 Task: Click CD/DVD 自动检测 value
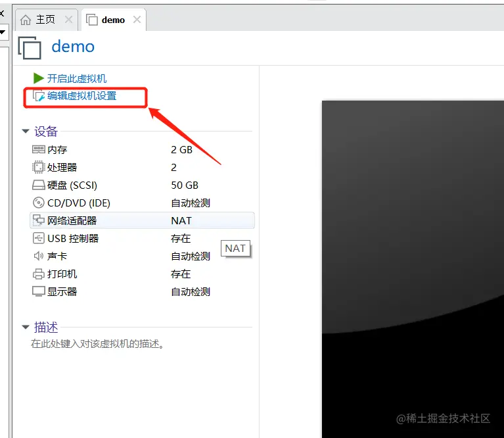(191, 203)
